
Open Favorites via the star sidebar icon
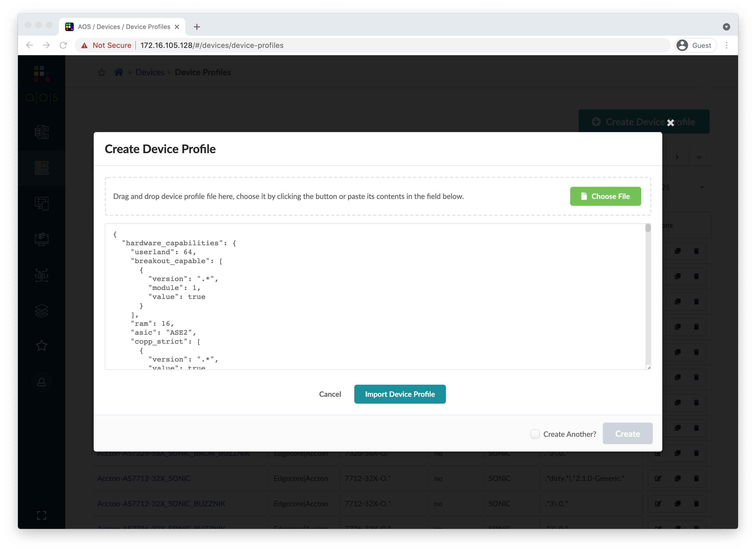pos(41,345)
